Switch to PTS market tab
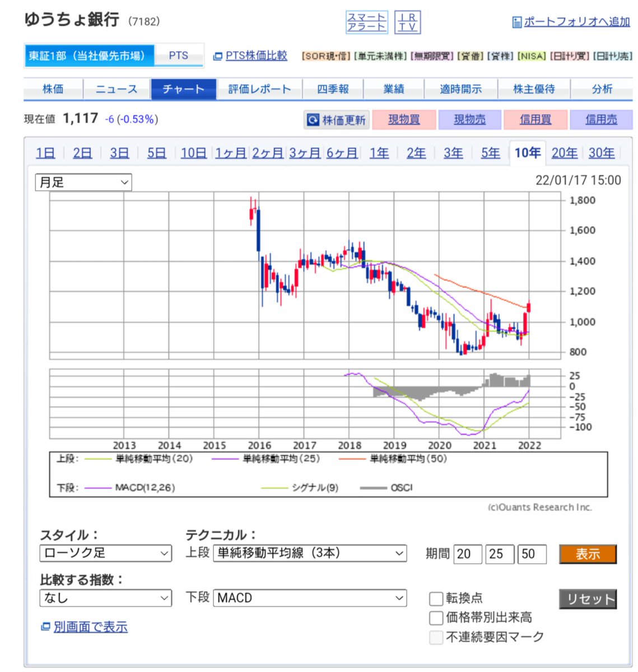The width and height of the screenshot is (638, 672). (x=179, y=56)
